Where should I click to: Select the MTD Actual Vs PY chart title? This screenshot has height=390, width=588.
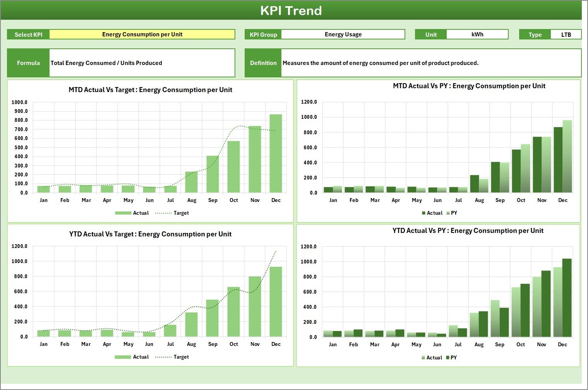pos(469,86)
